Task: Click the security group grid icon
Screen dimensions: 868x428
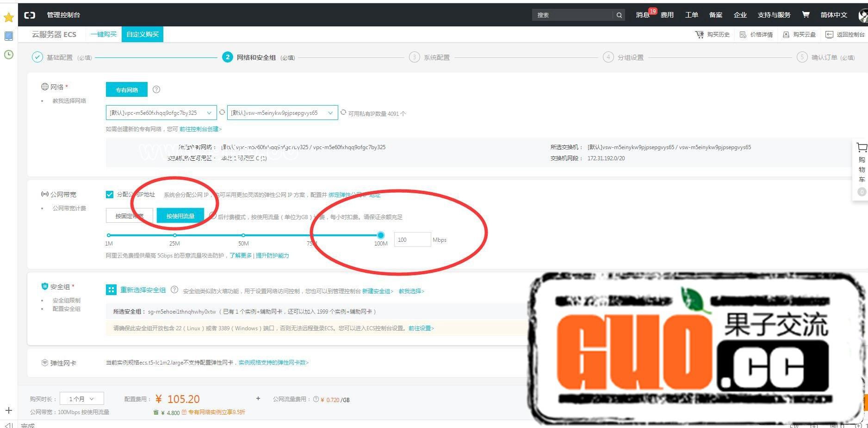Action: tap(111, 290)
